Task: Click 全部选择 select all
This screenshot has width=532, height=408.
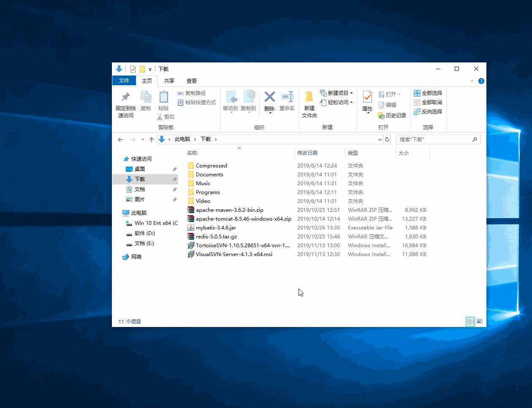Action: (x=428, y=93)
